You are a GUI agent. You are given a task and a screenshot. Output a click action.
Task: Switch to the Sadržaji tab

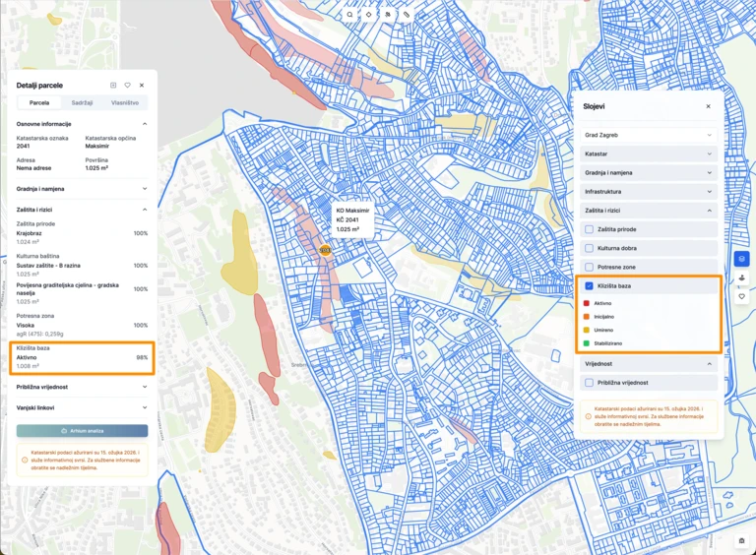pyautogui.click(x=83, y=102)
